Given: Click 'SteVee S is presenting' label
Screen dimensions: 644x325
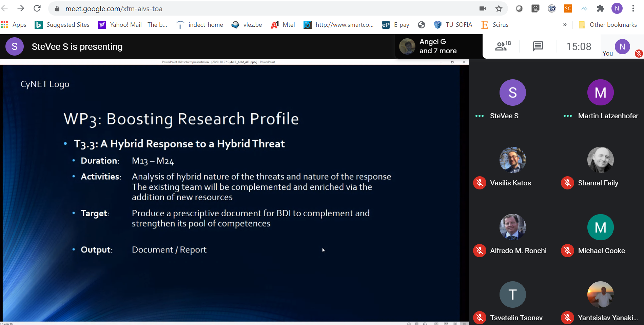Looking at the screenshot, I should [77, 47].
